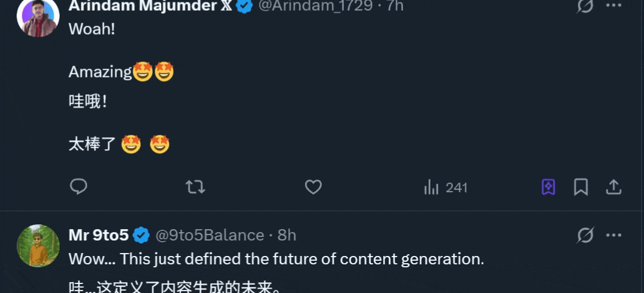View analytics showing 241 views
The height and width of the screenshot is (293, 644).
pyautogui.click(x=446, y=187)
